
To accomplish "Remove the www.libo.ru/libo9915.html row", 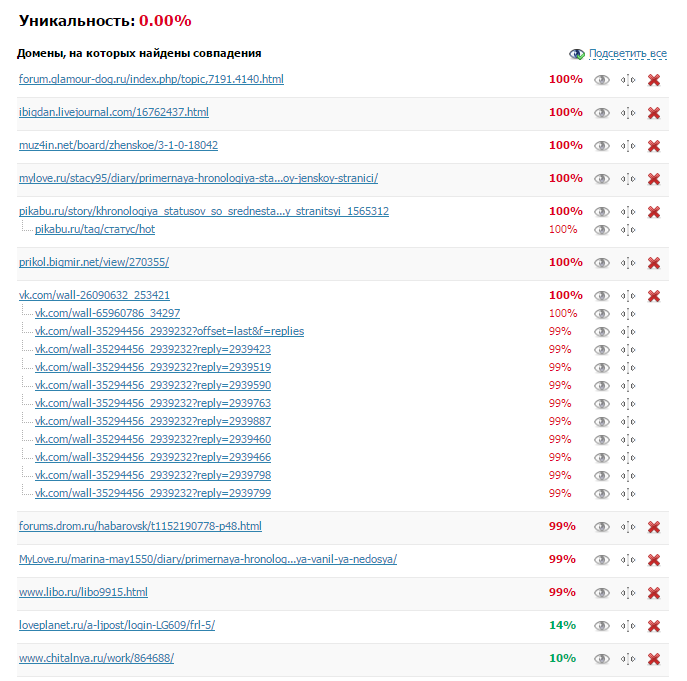I will coord(654,592).
